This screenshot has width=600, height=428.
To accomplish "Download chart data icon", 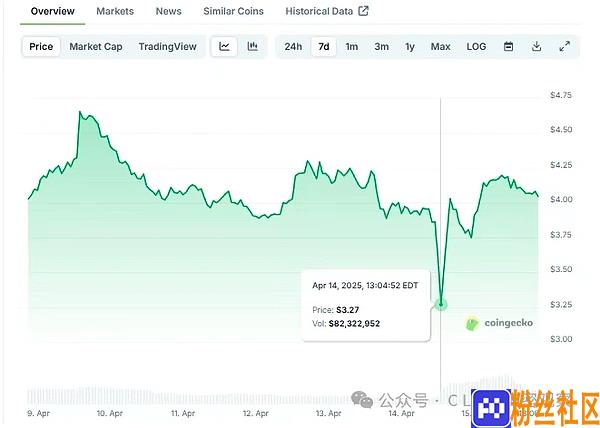I will [537, 46].
